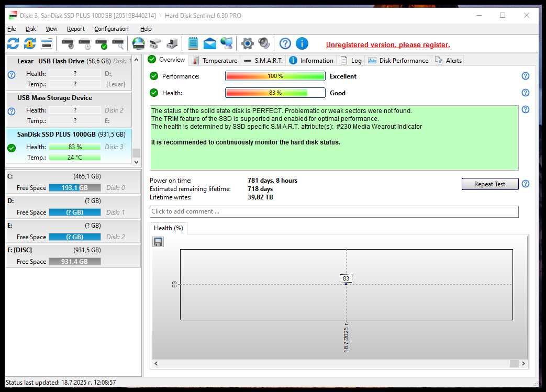The image size is (546, 392).
Task: Click the disk icon with shield overlay
Action: (x=68, y=43)
